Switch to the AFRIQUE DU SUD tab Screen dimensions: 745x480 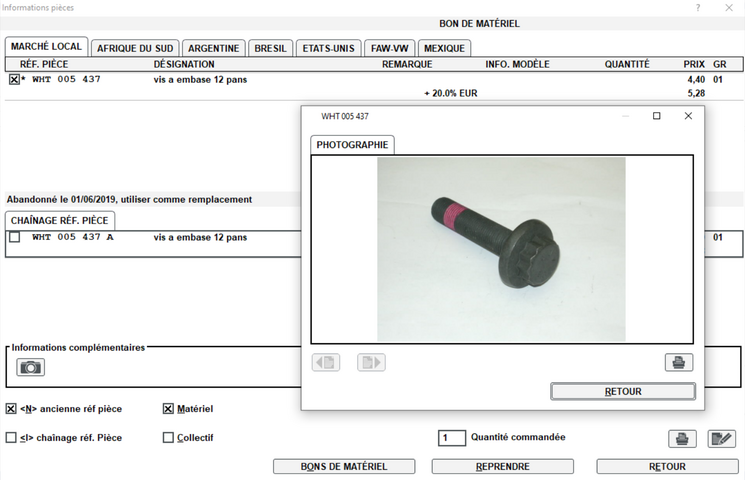click(x=135, y=48)
